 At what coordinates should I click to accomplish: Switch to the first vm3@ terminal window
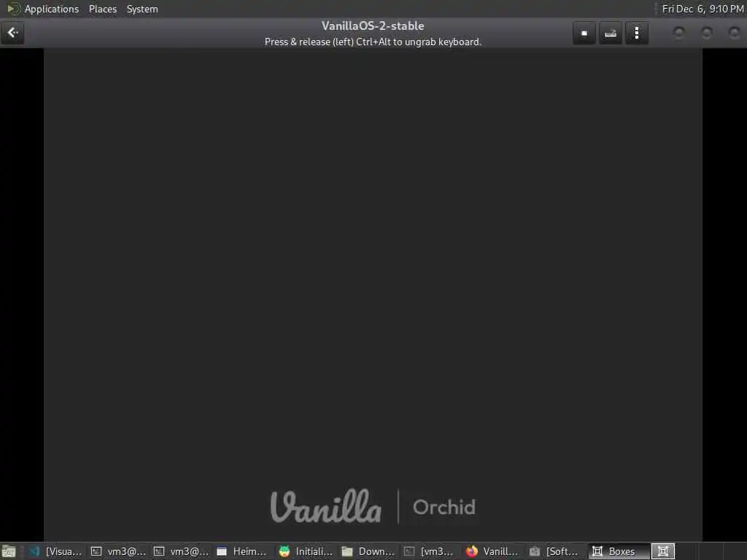(118, 551)
